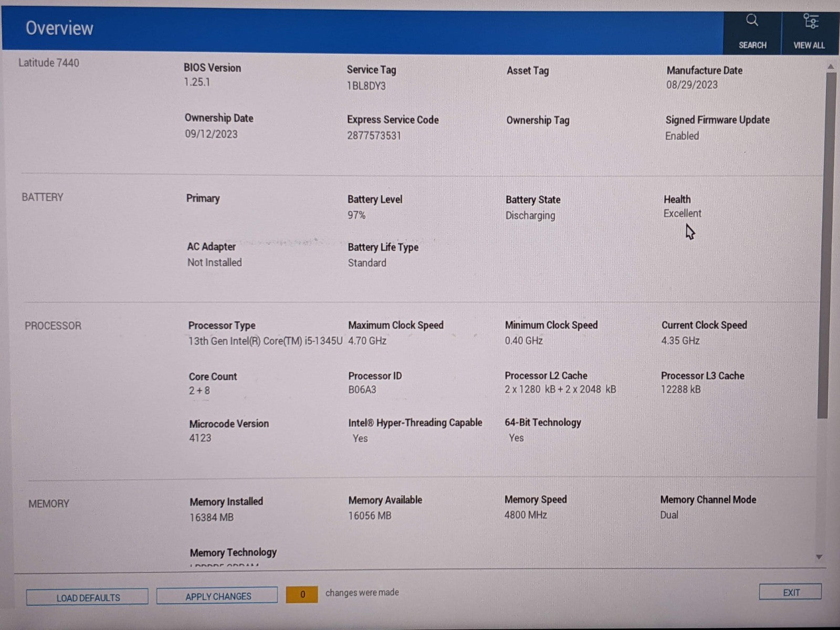This screenshot has width=840, height=630.
Task: Click the Express Service Code number
Action: point(374,135)
